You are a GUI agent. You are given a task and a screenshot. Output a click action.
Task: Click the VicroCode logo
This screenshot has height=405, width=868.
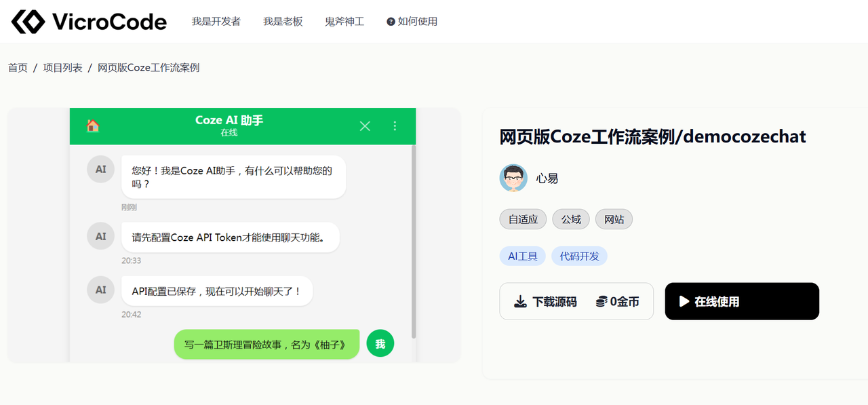click(89, 22)
